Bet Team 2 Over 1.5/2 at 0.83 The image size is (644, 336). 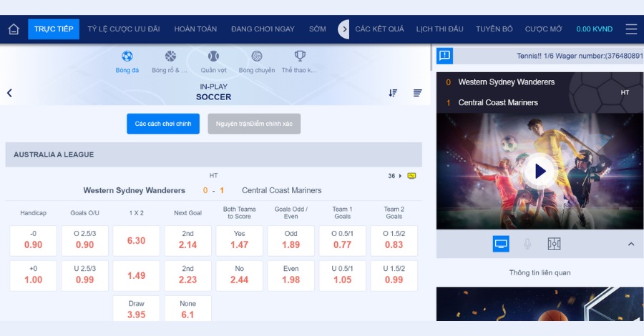click(x=394, y=241)
